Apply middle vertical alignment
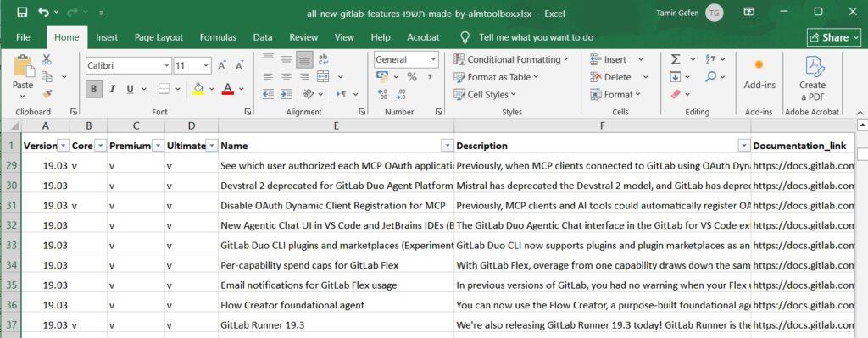Viewport: 868px width, 338px height. [x=287, y=59]
